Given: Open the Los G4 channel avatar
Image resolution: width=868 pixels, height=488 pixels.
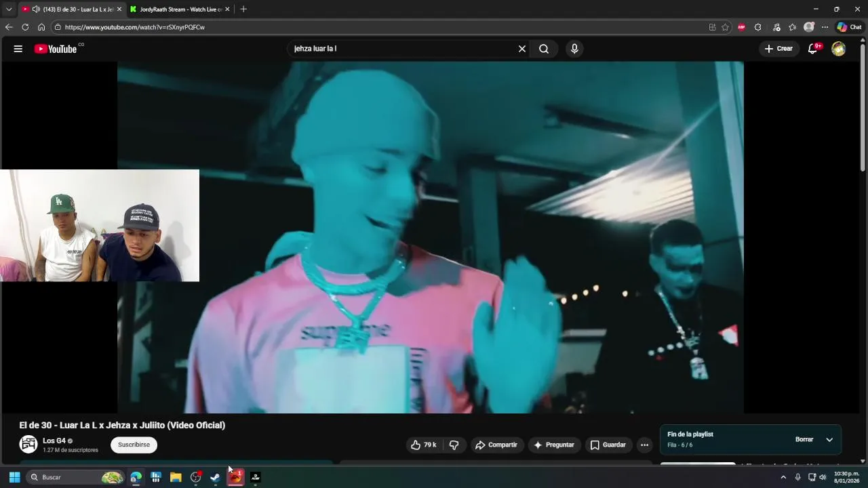Looking at the screenshot, I should [x=28, y=445].
